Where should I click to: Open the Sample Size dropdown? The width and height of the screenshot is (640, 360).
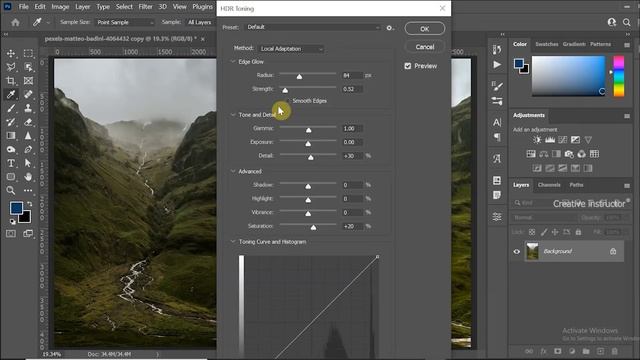125,22
